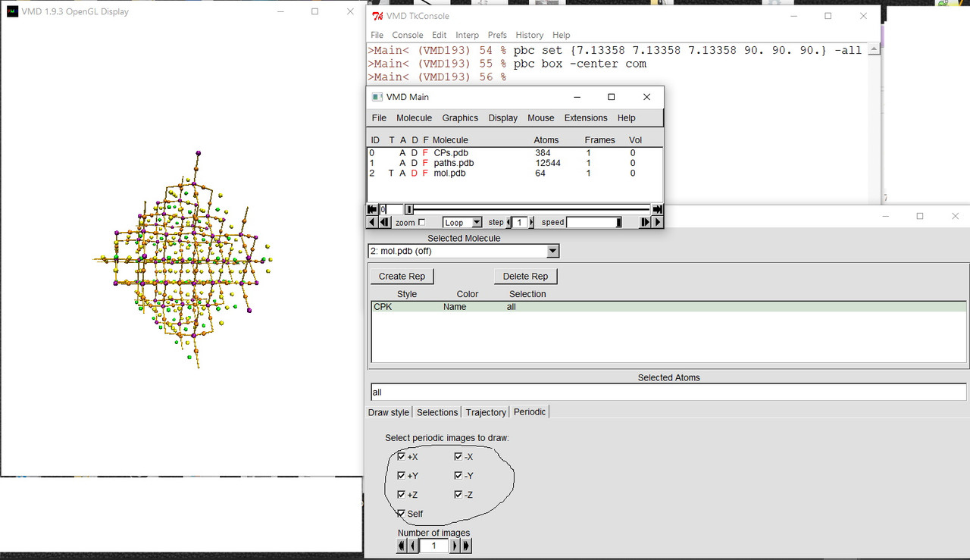Toggle the Self periodic image checkbox

coord(401,513)
